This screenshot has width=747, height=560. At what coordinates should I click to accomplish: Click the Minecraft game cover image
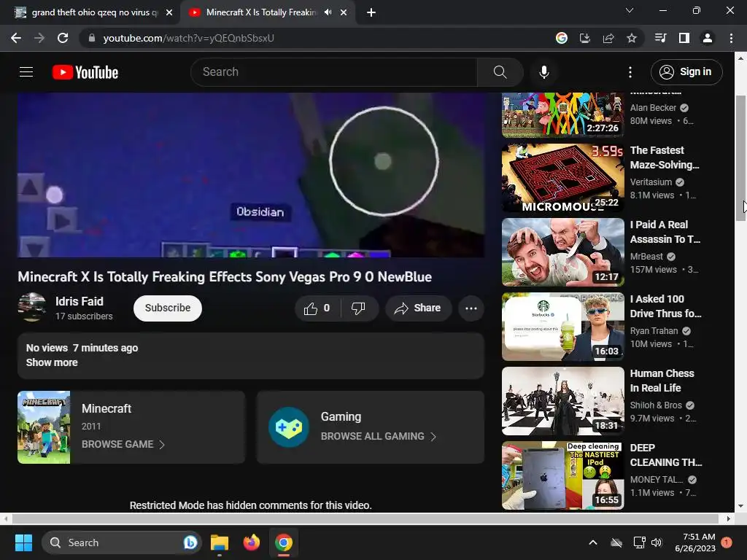pos(44,427)
